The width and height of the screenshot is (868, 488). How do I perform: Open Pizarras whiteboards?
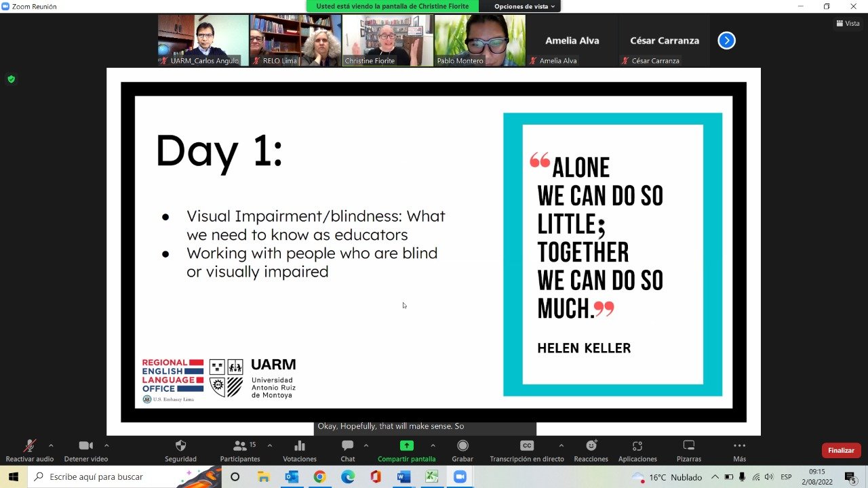[x=688, y=446]
